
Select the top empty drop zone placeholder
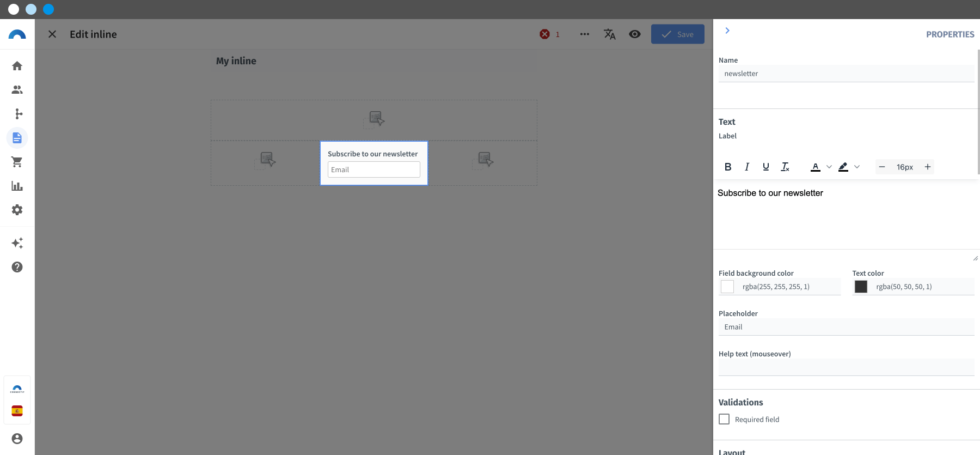tap(374, 120)
